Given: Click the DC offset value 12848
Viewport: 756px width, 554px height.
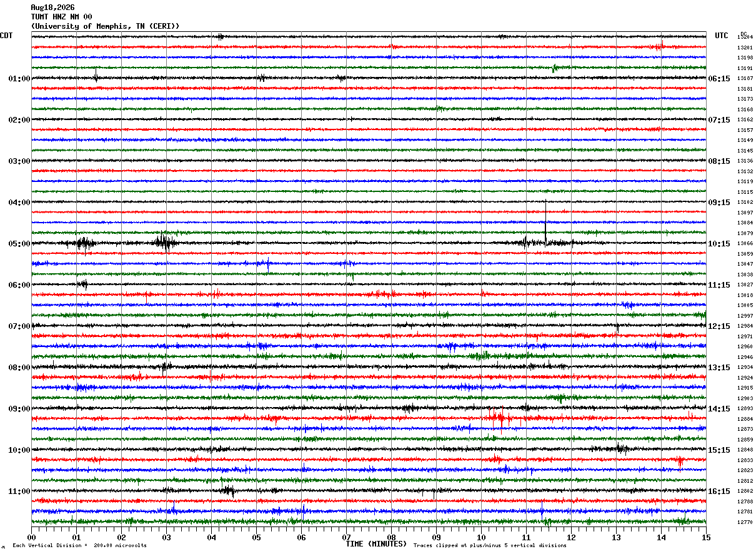Looking at the screenshot, I should pos(745,450).
